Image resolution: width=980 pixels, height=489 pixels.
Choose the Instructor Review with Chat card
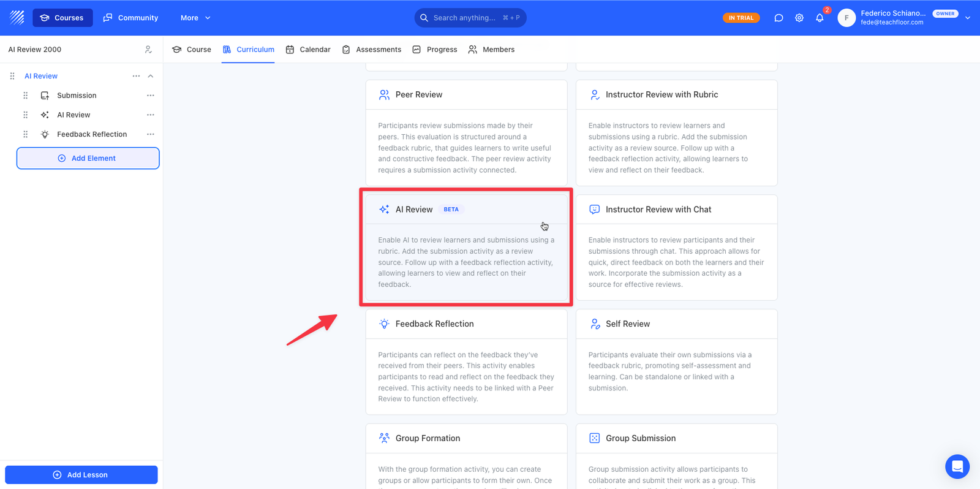click(x=677, y=248)
